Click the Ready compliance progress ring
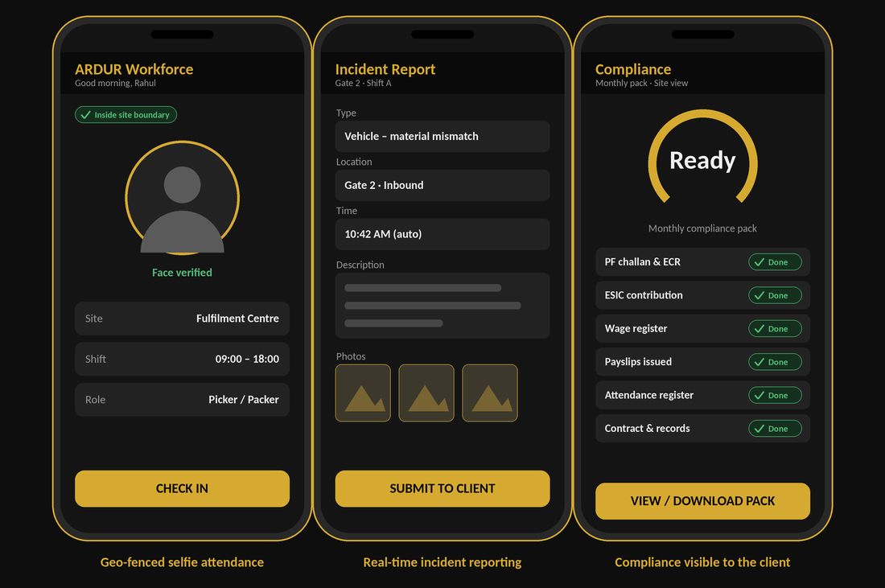This screenshot has width=885, height=588. pos(702,158)
